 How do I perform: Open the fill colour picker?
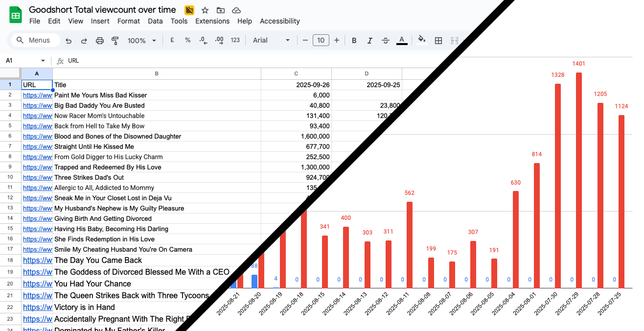pos(421,41)
